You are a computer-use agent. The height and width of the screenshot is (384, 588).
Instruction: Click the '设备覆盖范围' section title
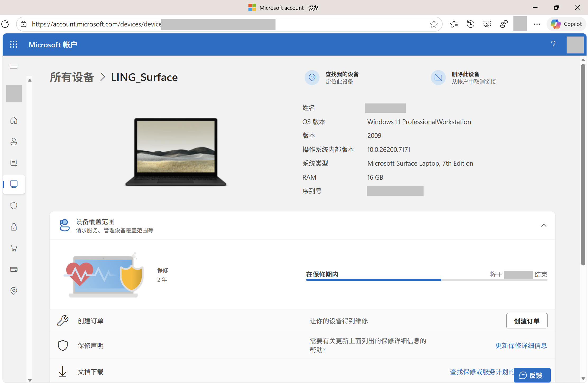[x=95, y=222]
